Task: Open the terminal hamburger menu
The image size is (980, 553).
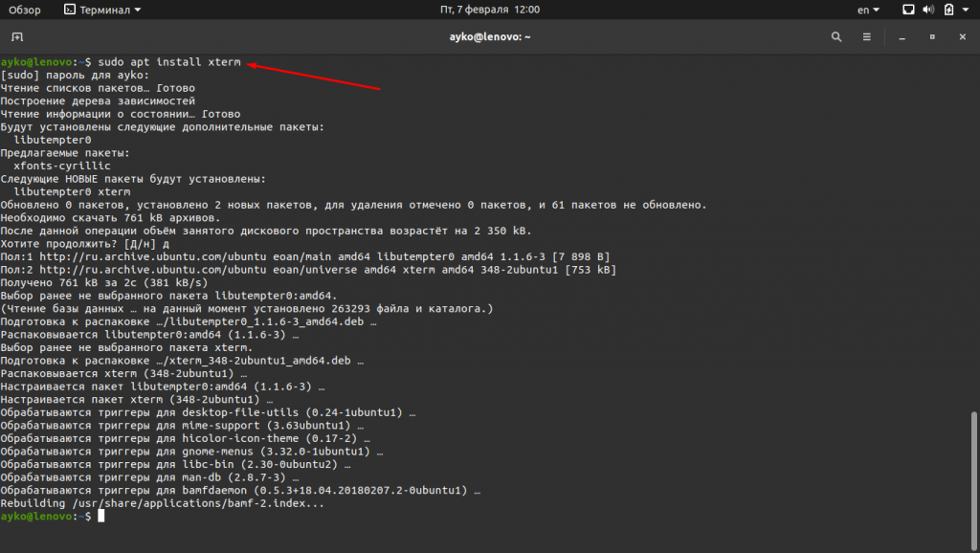Action: 867,37
